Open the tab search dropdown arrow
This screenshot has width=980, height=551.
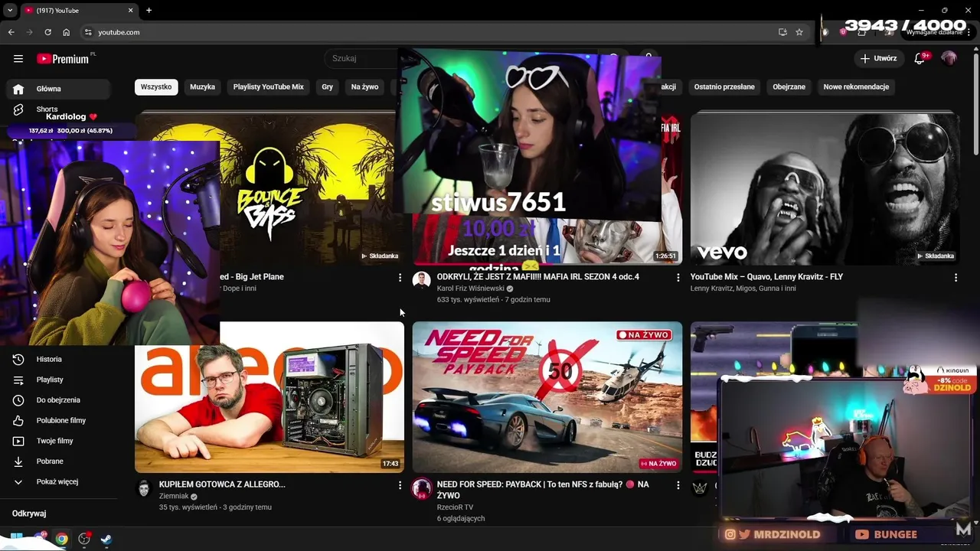point(10,10)
